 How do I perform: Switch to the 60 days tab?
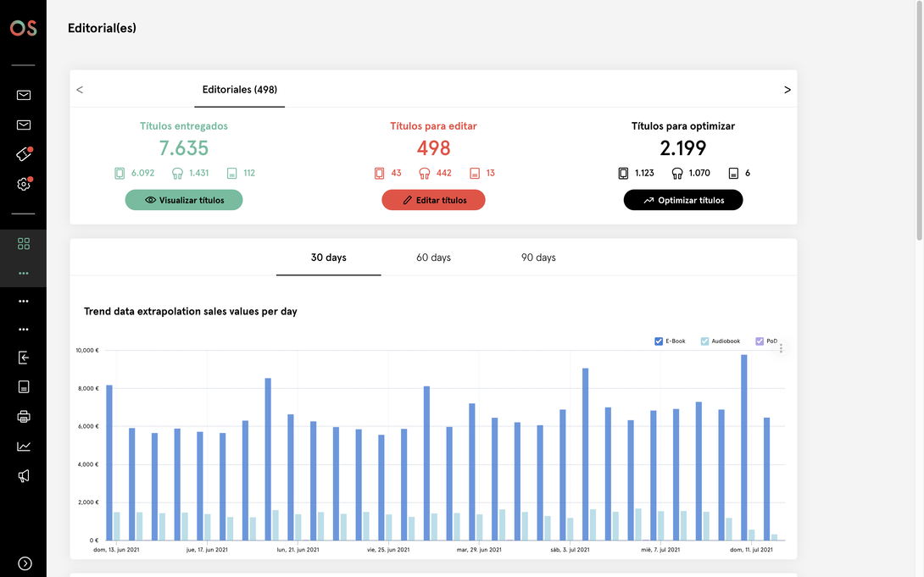coord(434,258)
